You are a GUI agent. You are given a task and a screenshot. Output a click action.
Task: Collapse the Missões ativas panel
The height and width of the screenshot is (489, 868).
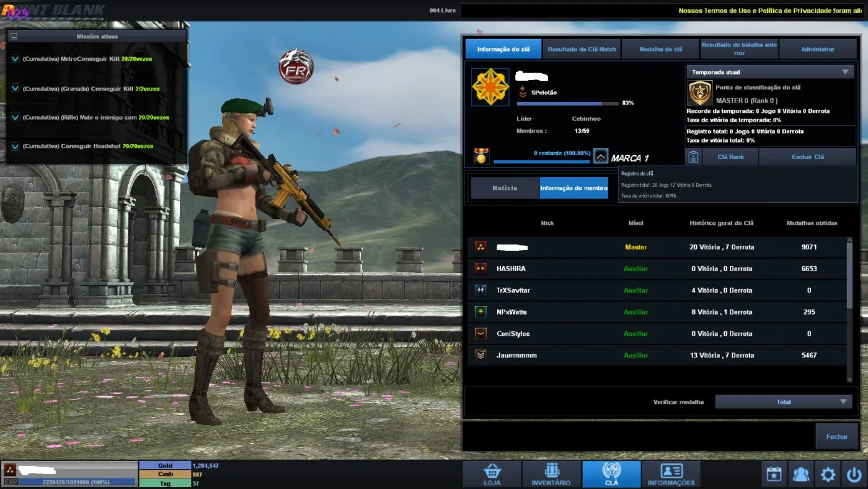14,37
